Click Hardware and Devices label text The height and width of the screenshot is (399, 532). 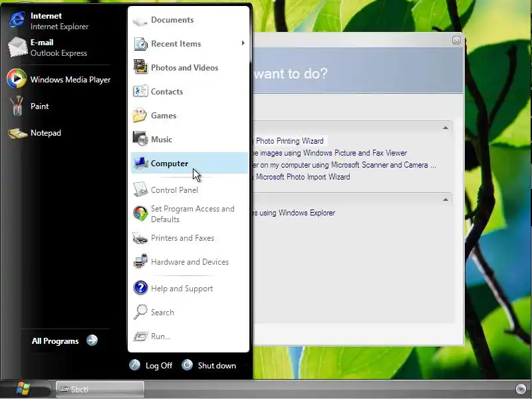pos(190,262)
